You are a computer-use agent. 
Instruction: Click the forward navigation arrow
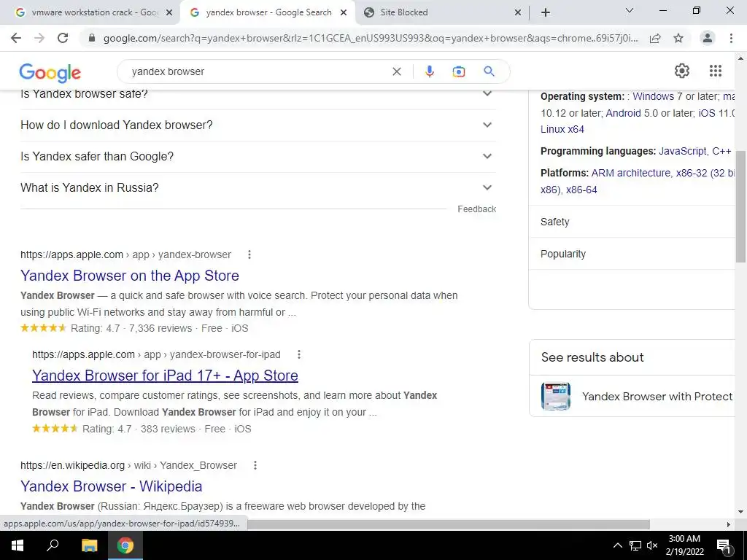pyautogui.click(x=39, y=38)
